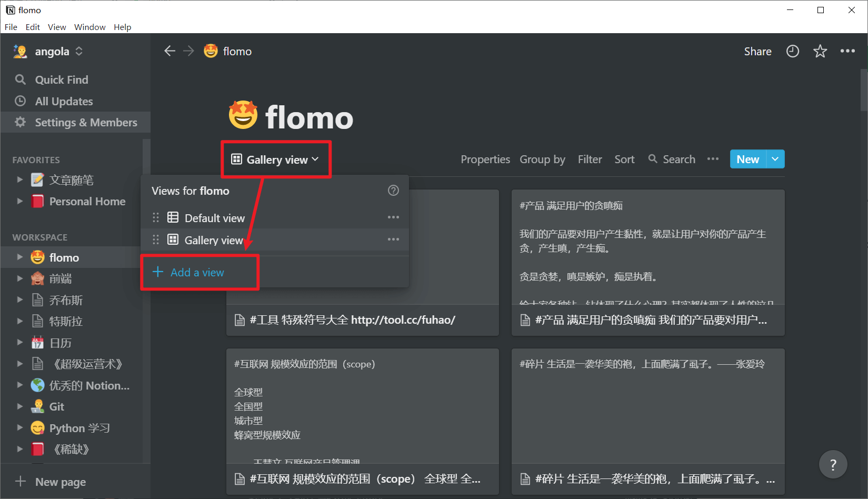
Task: Click the 文章随笔 notepad icon
Action: coord(37,180)
